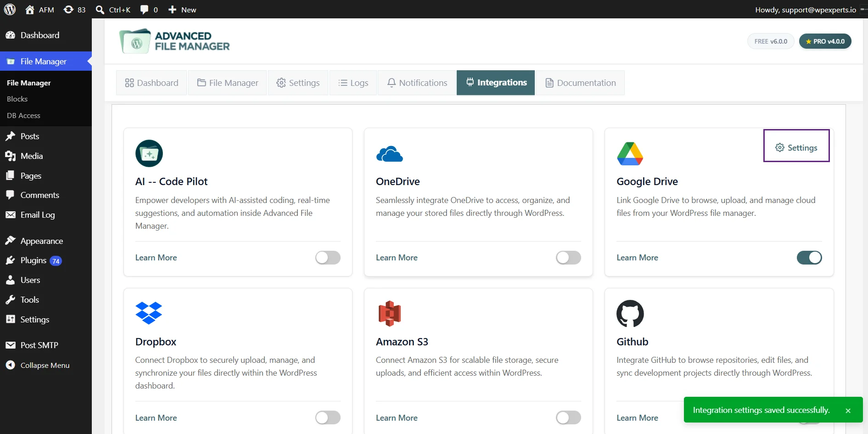Switch to the plugin Dashboard tab
Viewport: 868px width, 434px height.
[151, 83]
